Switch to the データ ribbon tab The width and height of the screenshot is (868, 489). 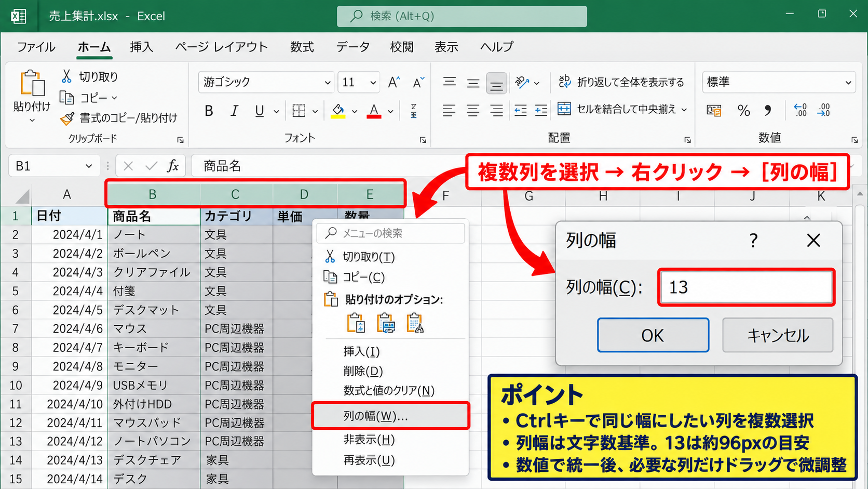coord(352,47)
